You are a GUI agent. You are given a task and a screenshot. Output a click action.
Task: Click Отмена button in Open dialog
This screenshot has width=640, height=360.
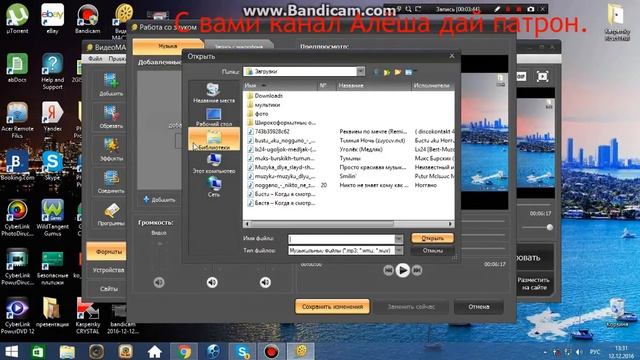pos(432,250)
